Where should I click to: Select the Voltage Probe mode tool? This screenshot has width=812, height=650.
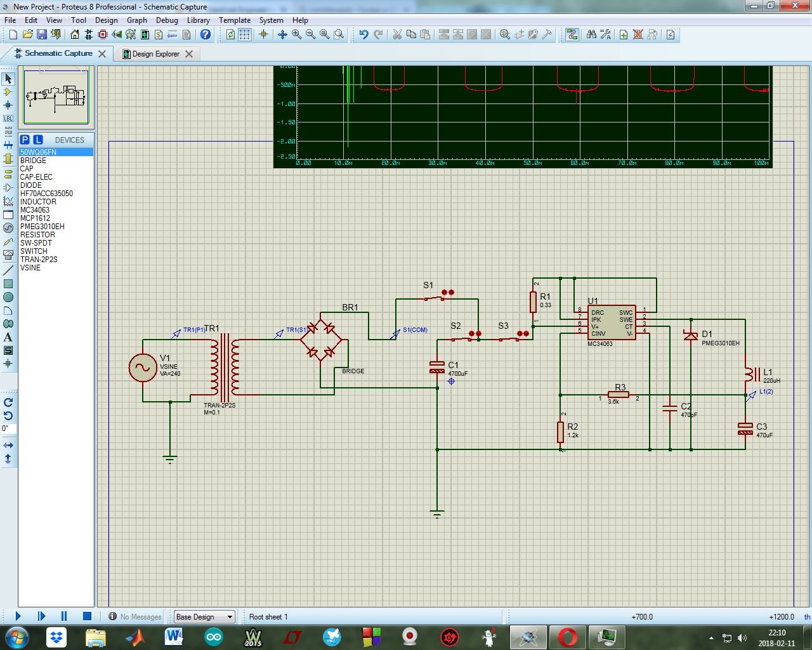click(x=8, y=241)
